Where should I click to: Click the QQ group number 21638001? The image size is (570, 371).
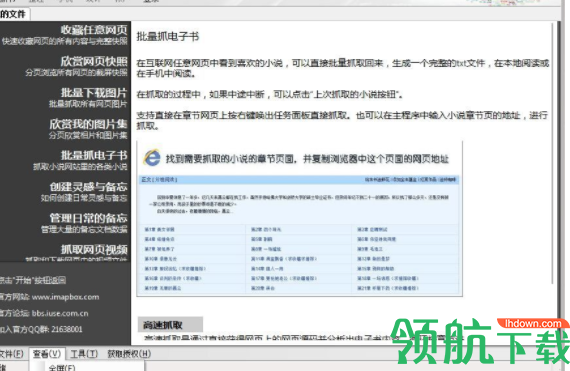pyautogui.click(x=67, y=329)
